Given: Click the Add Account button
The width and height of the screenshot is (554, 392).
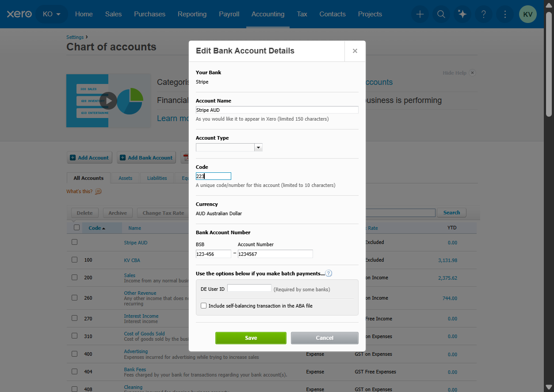Looking at the screenshot, I should (x=89, y=158).
